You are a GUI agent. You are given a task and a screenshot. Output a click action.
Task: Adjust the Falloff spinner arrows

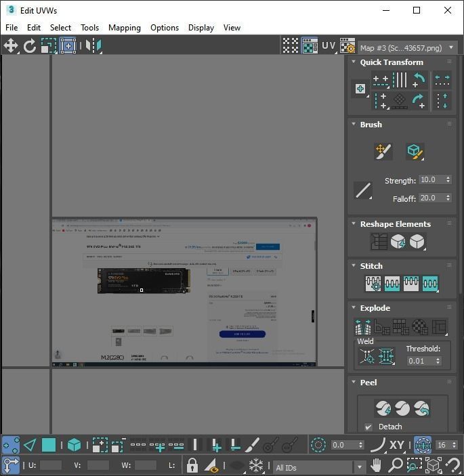448,198
